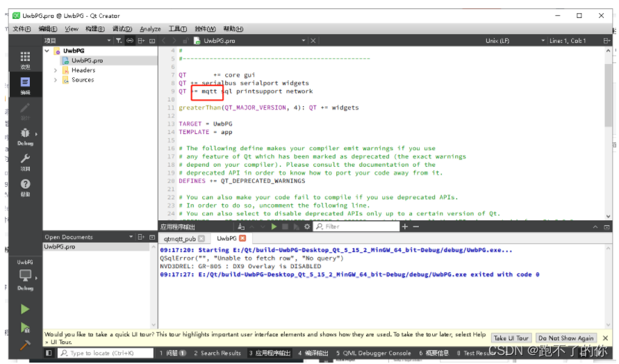Open Edit menu

pos(48,28)
